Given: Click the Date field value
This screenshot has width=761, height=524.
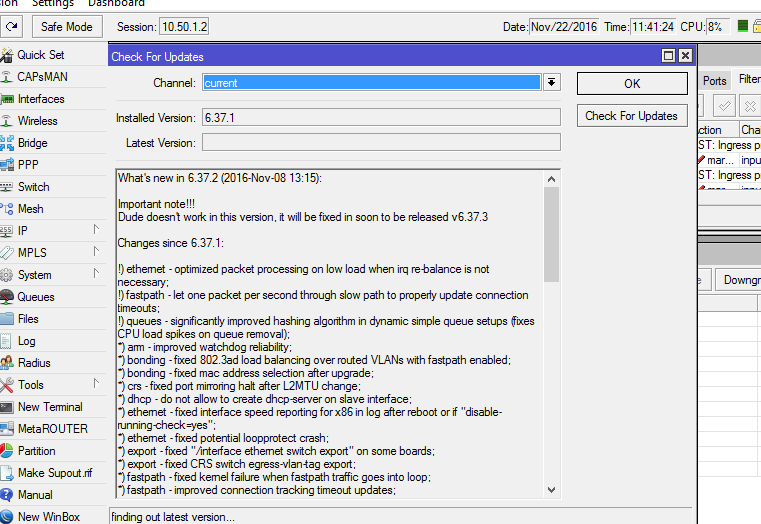Looking at the screenshot, I should [x=564, y=27].
